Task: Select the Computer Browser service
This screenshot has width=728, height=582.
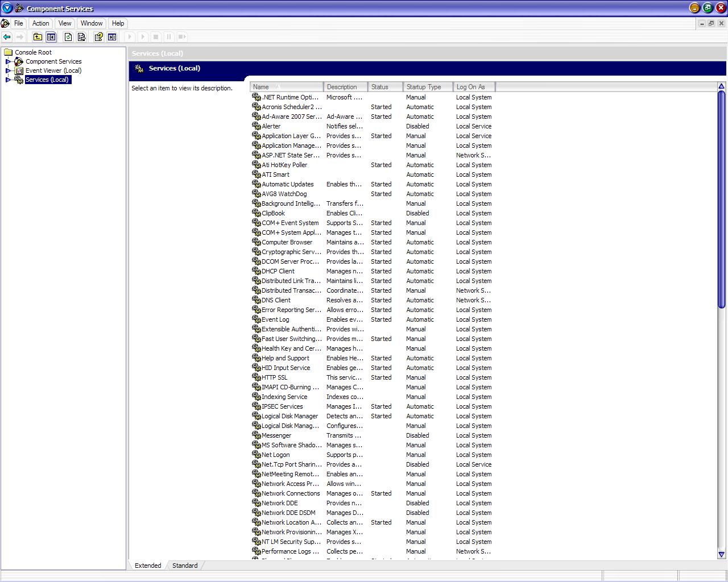Action: pyautogui.click(x=372, y=242)
